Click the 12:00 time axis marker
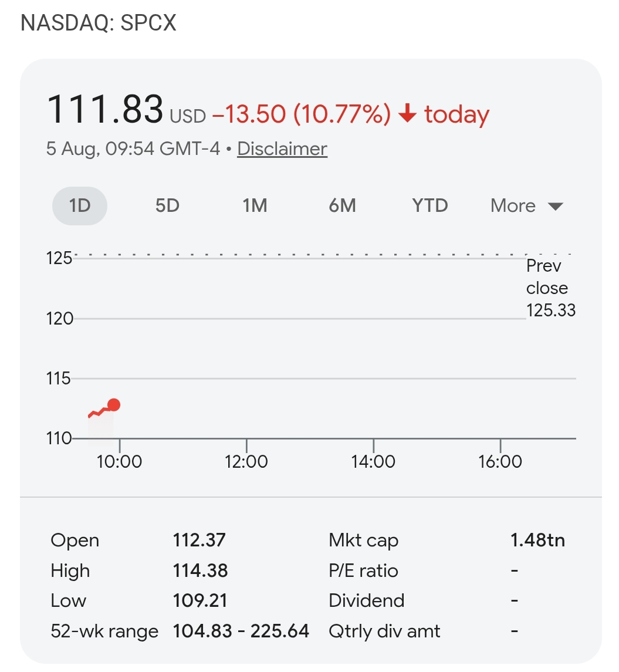 [246, 461]
